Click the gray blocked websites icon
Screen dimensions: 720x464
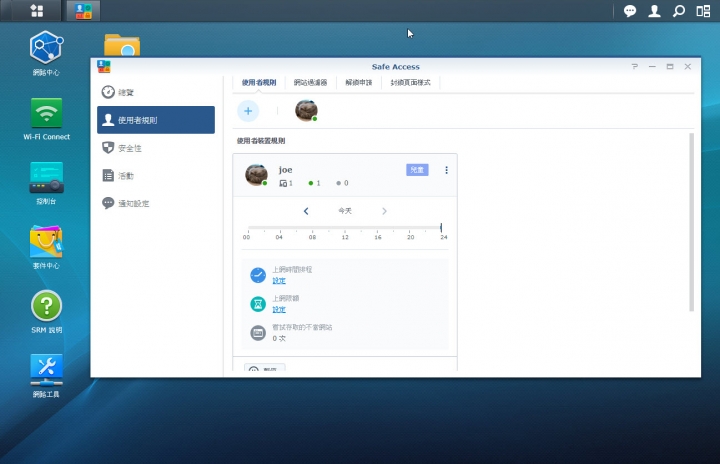(258, 333)
